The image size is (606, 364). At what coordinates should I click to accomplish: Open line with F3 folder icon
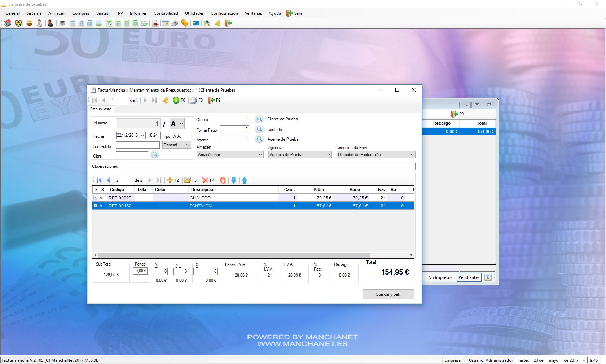pos(187,180)
